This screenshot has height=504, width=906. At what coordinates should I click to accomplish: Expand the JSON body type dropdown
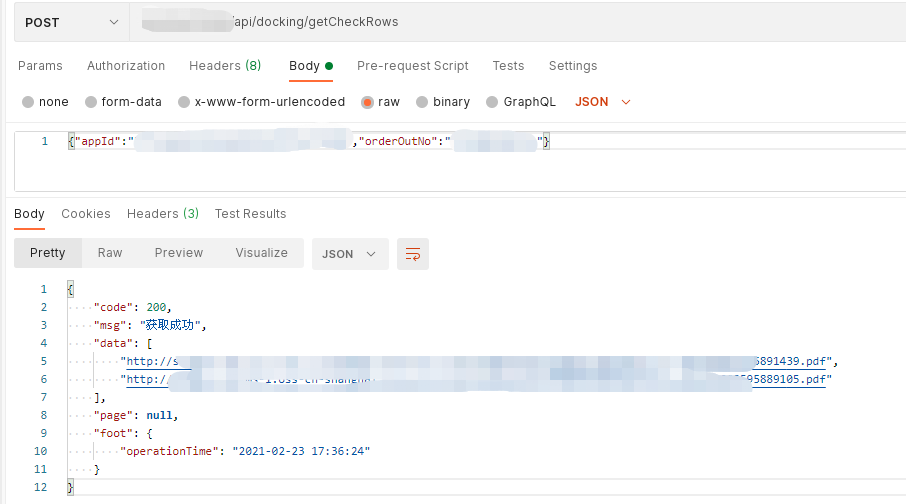coord(603,102)
